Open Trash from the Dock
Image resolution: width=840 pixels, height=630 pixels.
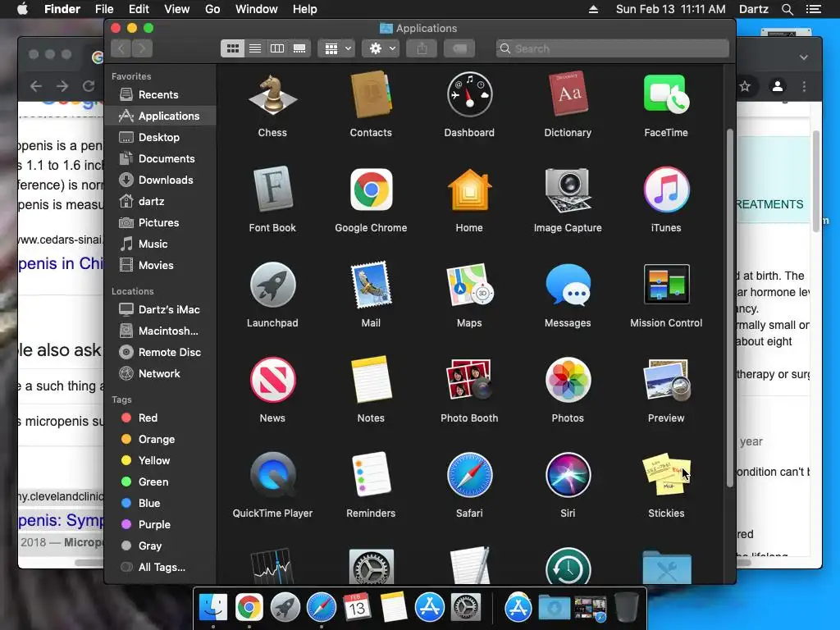pos(626,607)
